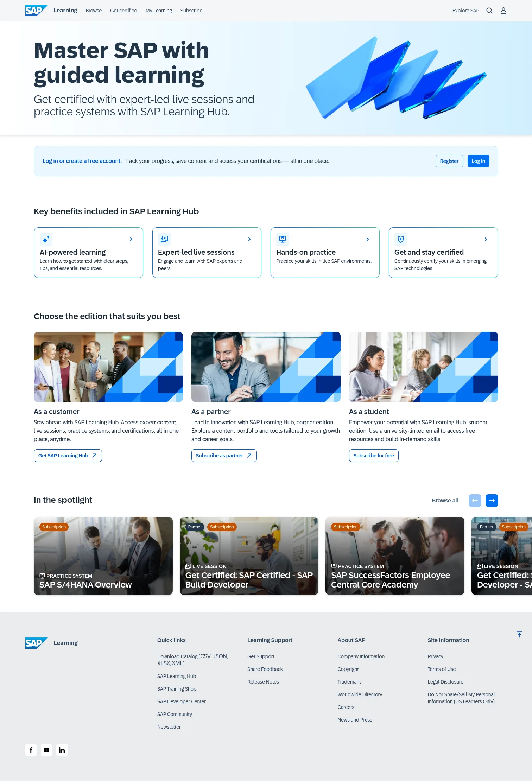Expand Get and stay certified chevron
Viewport: 532px width, 781px height.
(x=486, y=239)
